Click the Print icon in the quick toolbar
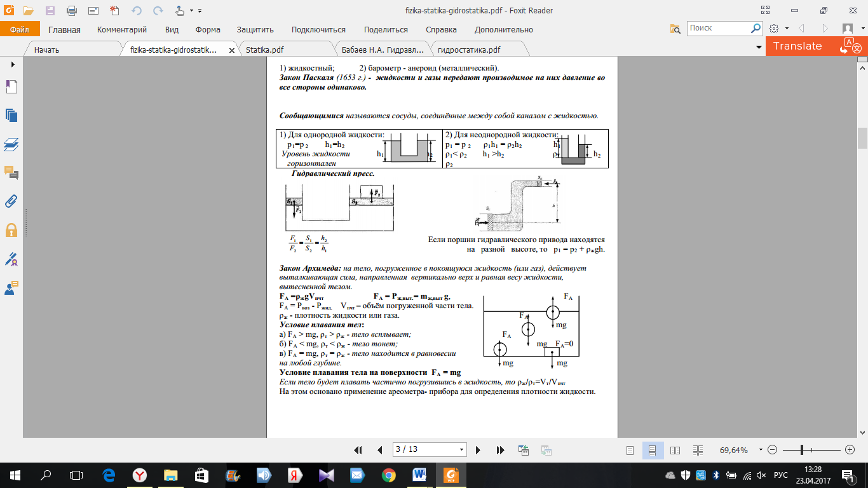868x488 pixels. coord(72,11)
